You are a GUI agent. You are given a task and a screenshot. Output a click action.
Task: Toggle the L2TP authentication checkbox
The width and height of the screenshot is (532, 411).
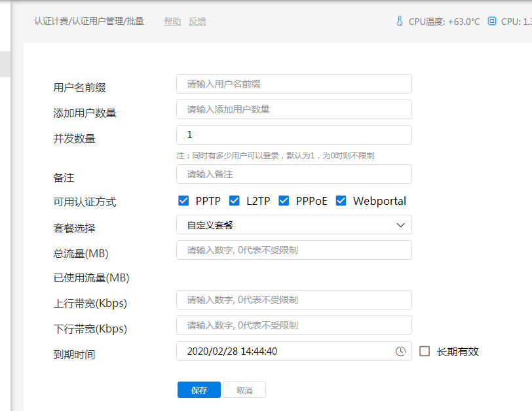click(235, 201)
